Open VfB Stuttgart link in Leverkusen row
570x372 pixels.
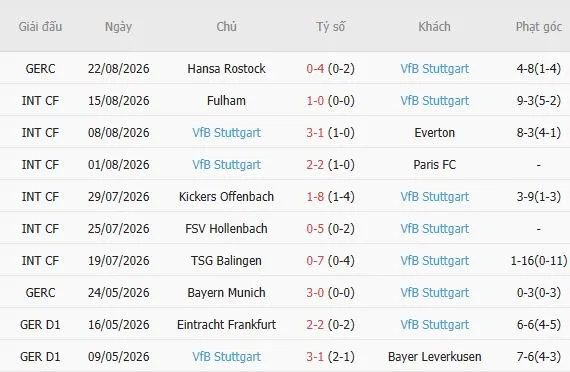tap(226, 357)
